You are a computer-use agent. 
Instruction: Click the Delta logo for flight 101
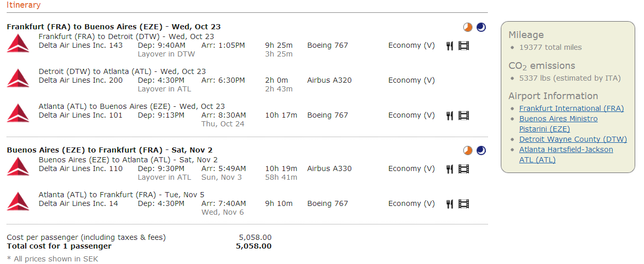18,113
